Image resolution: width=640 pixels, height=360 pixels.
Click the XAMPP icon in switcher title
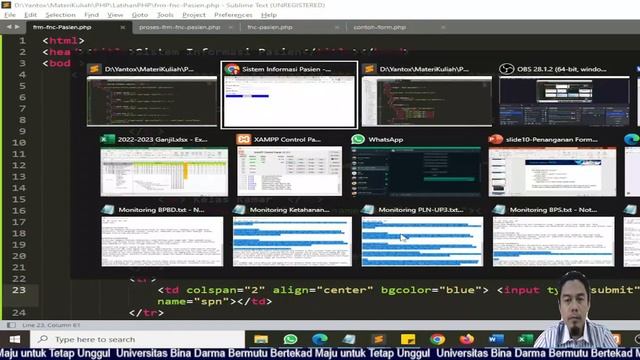pos(244,139)
